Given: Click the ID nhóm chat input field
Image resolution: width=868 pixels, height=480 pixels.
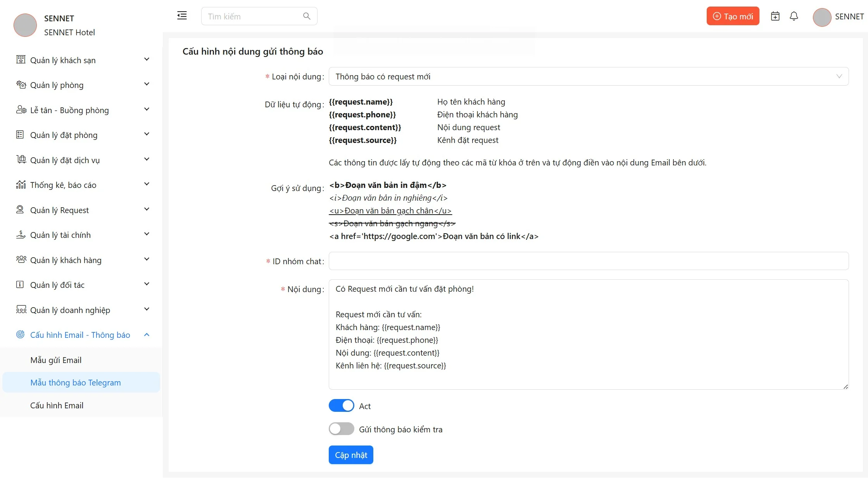Looking at the screenshot, I should coord(588,261).
